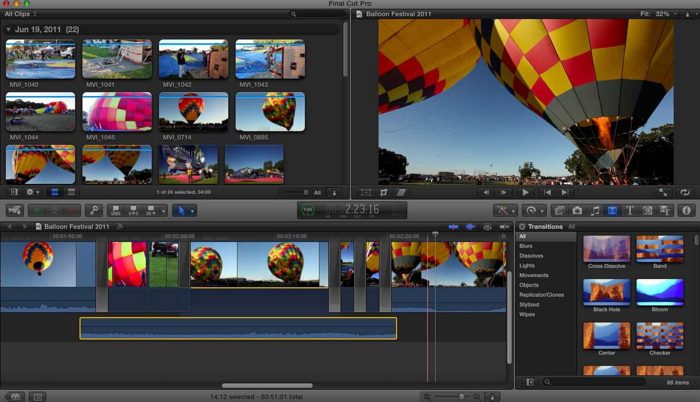Toggle full-screen playback arrows in viewer
Image resolution: width=700 pixels, height=402 pixels.
click(663, 193)
